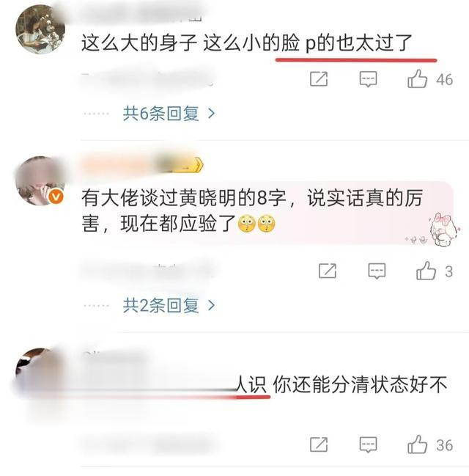
Task: Open the first commenter's avatar
Action: pos(40,29)
